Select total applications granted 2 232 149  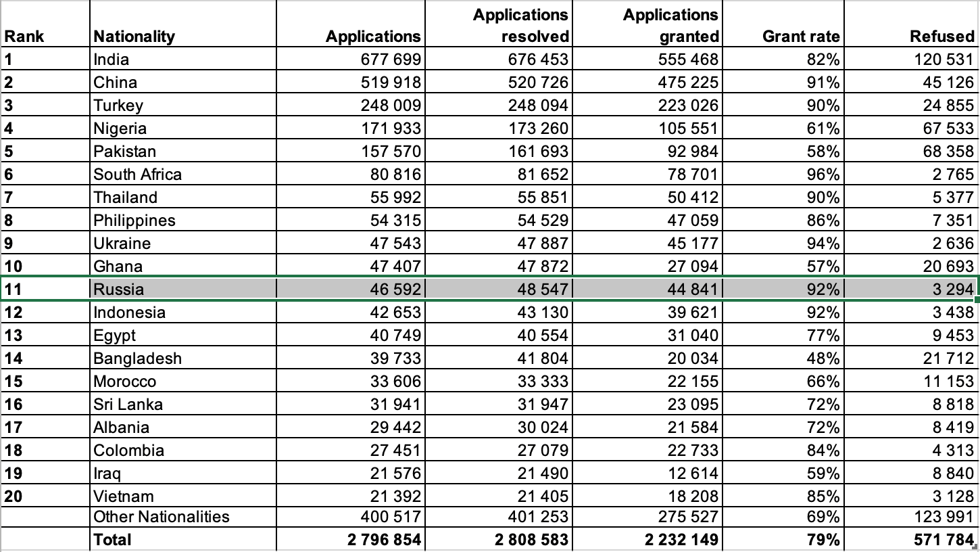647,540
